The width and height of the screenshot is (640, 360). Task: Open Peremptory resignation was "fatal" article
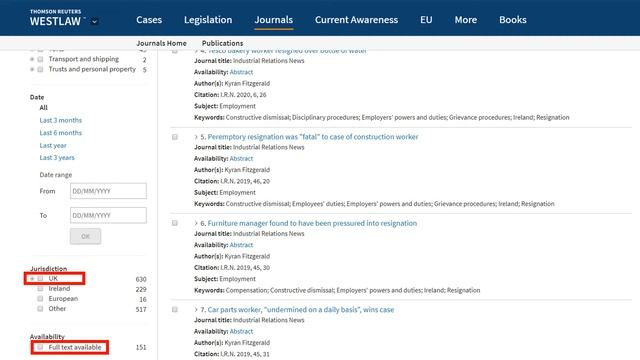tap(313, 137)
